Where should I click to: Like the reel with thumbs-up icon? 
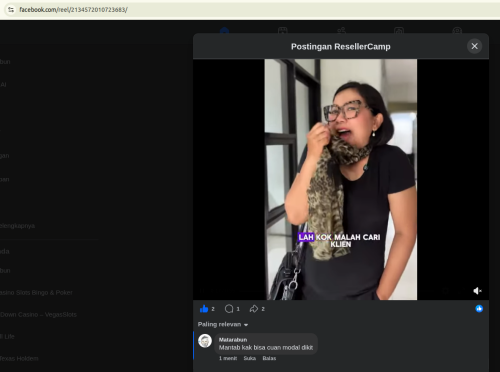tap(204, 309)
